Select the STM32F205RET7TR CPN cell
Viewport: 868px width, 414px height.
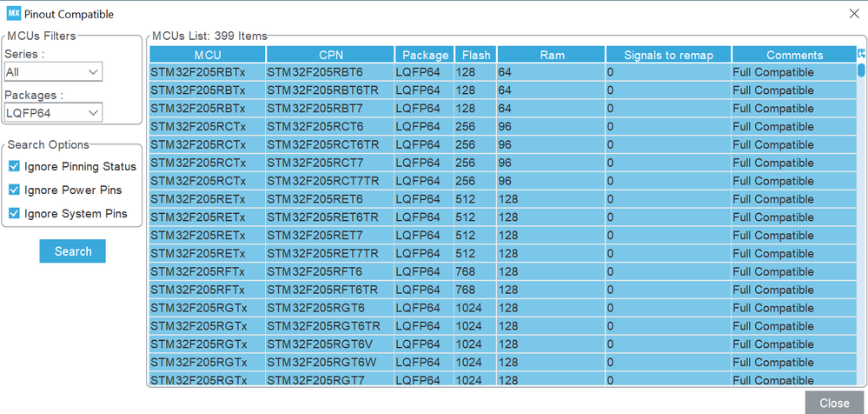(x=330, y=253)
